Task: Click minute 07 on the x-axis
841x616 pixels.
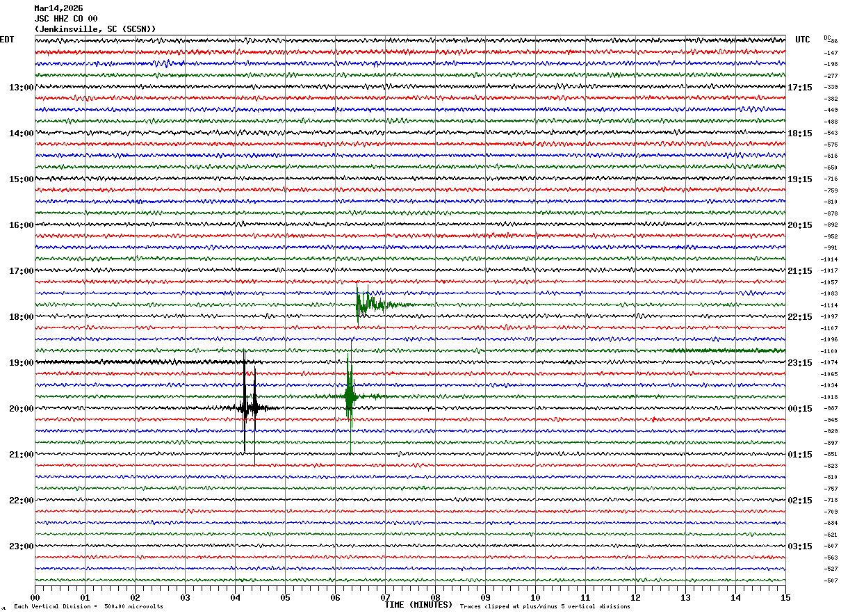Action: click(x=385, y=597)
